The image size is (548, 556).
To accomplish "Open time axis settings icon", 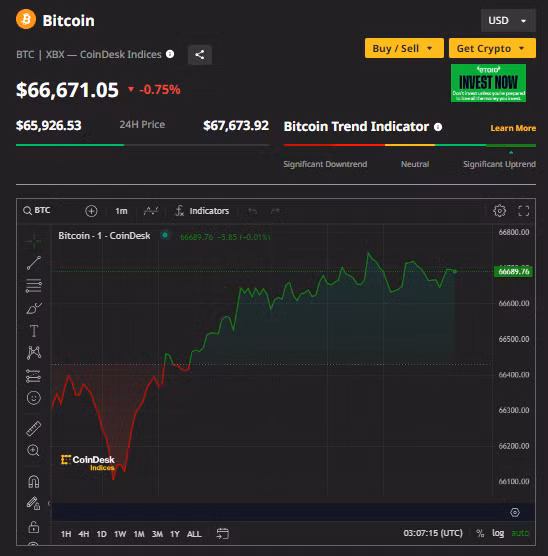I will [515, 512].
